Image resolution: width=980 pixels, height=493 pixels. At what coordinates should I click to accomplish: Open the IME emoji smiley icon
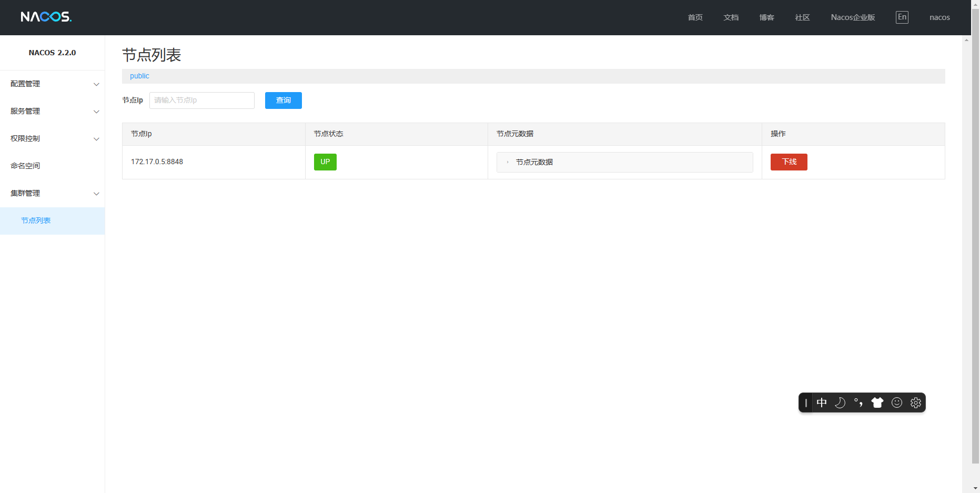pyautogui.click(x=897, y=403)
